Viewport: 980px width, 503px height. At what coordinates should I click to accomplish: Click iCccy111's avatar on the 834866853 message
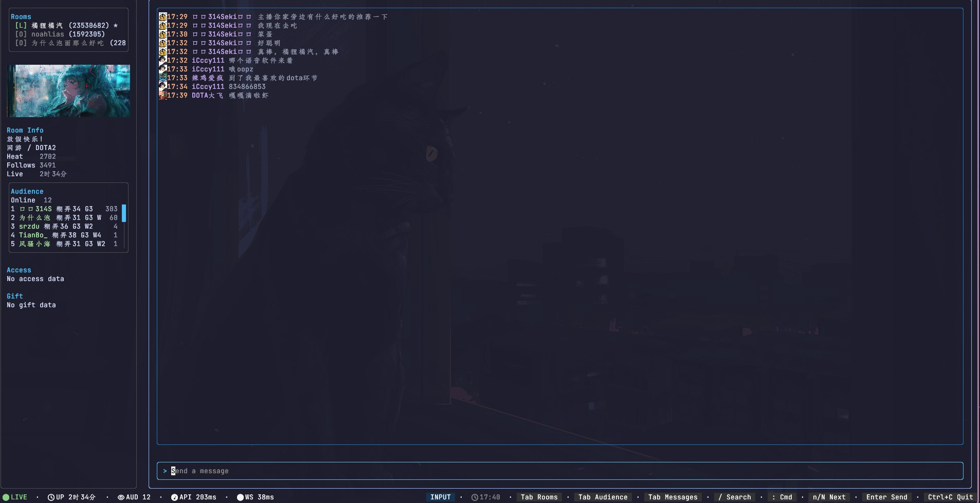click(x=162, y=87)
